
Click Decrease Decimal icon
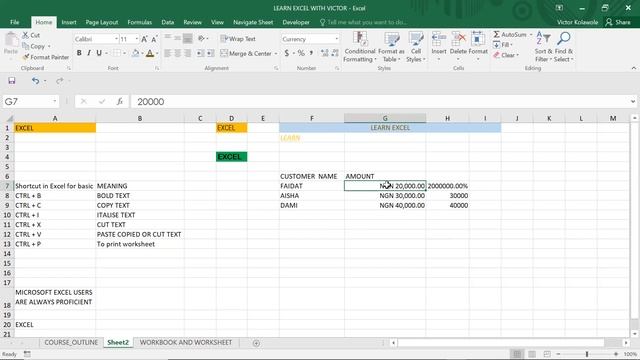click(x=335, y=53)
